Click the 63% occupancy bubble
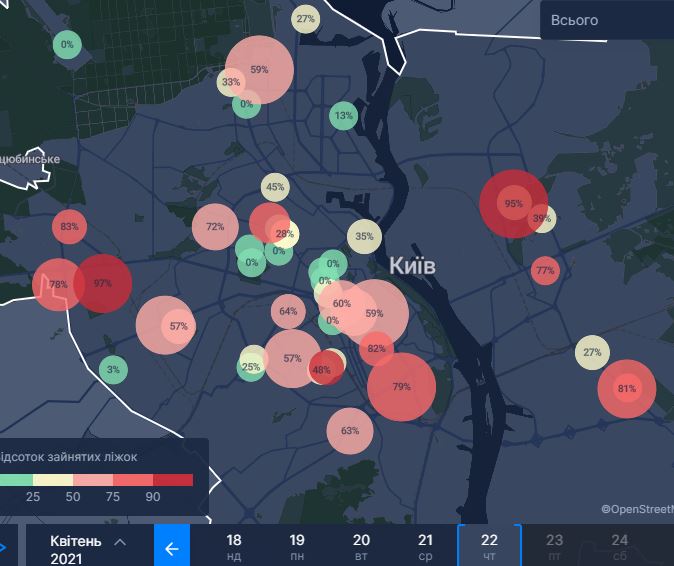Image resolution: width=674 pixels, height=566 pixels. (x=349, y=431)
